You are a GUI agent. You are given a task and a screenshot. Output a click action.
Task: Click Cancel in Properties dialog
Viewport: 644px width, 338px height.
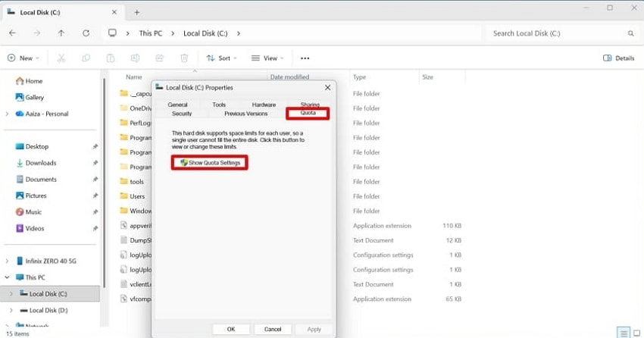273,330
